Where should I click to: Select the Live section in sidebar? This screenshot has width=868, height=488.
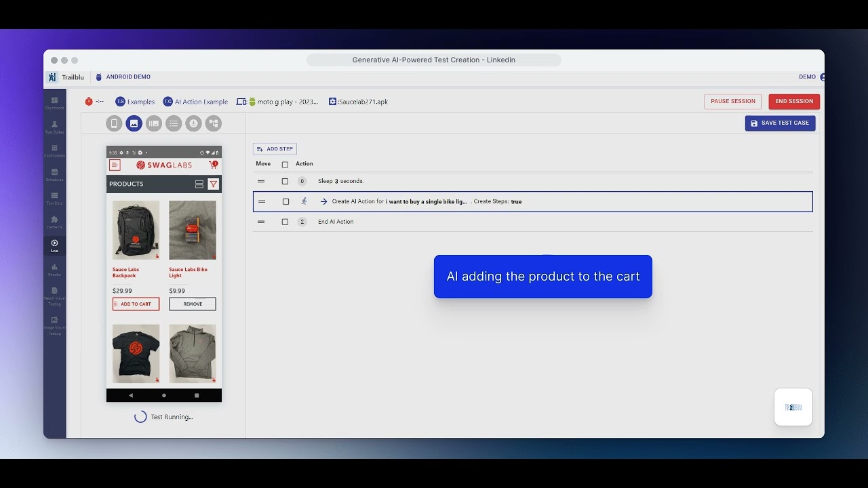pyautogui.click(x=54, y=246)
